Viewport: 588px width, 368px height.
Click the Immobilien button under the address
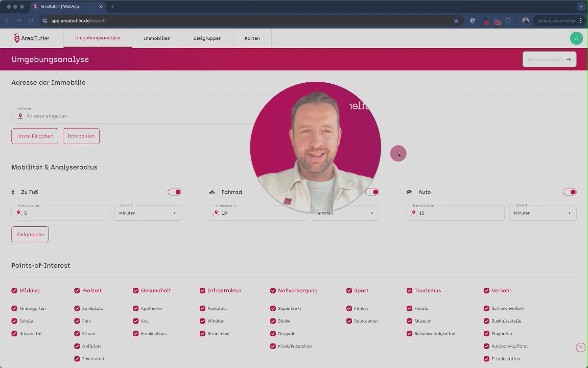pos(81,136)
